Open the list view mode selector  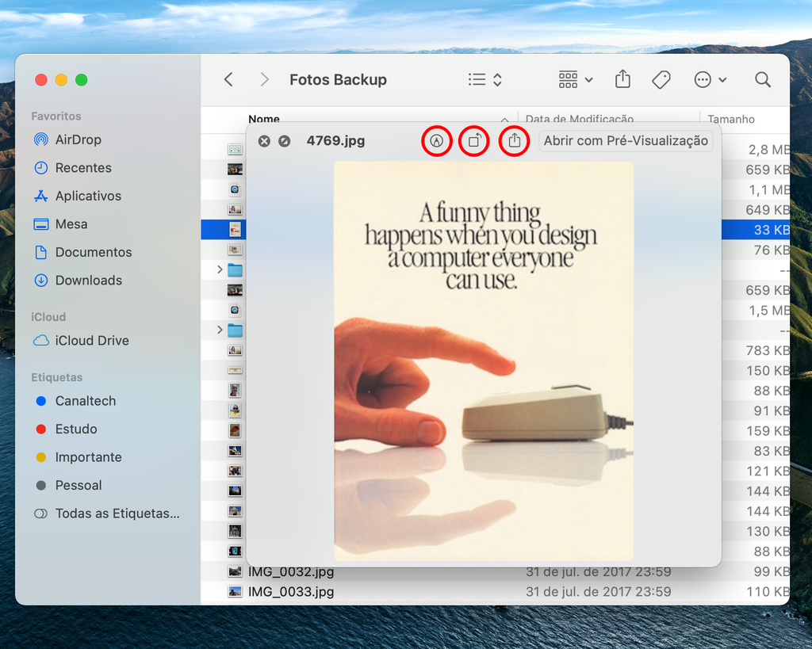tap(485, 80)
